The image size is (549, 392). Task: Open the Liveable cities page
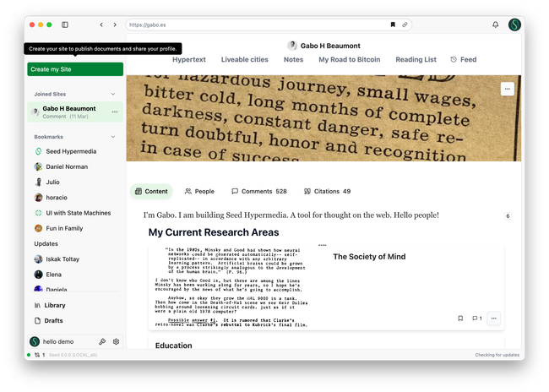(x=244, y=60)
